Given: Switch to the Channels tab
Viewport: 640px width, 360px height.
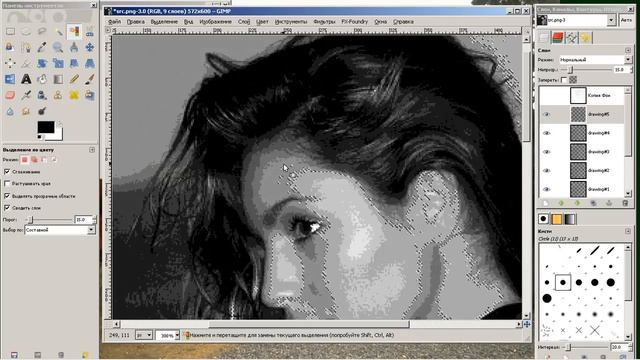Looking at the screenshot, I should pos(558,38).
